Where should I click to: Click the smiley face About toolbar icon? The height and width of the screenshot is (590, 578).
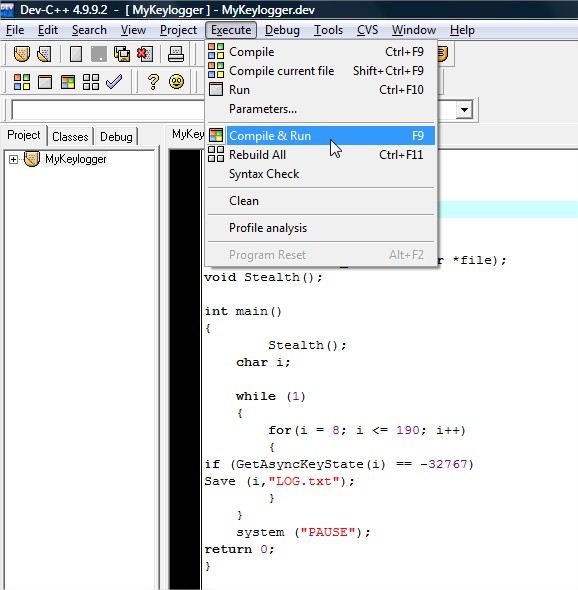pyautogui.click(x=176, y=82)
